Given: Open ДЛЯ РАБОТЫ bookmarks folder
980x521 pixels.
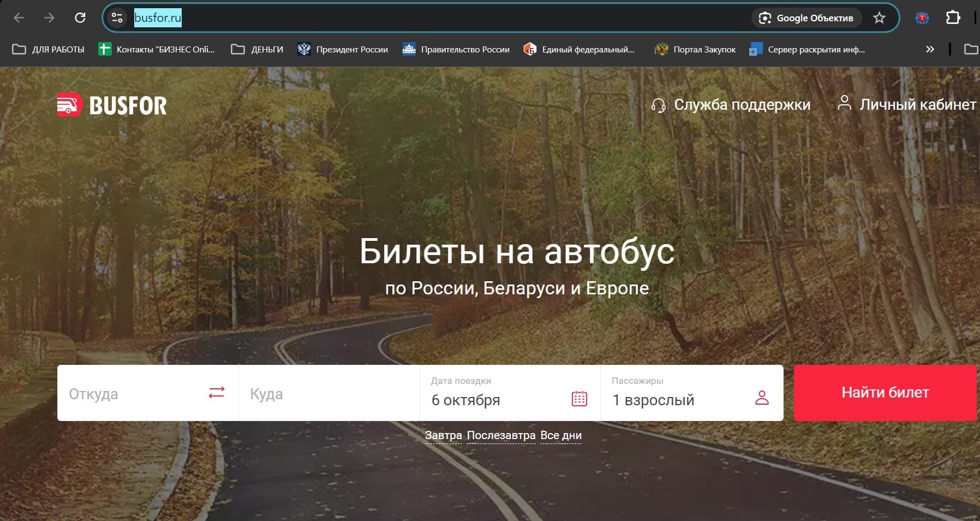Looking at the screenshot, I should coord(49,49).
